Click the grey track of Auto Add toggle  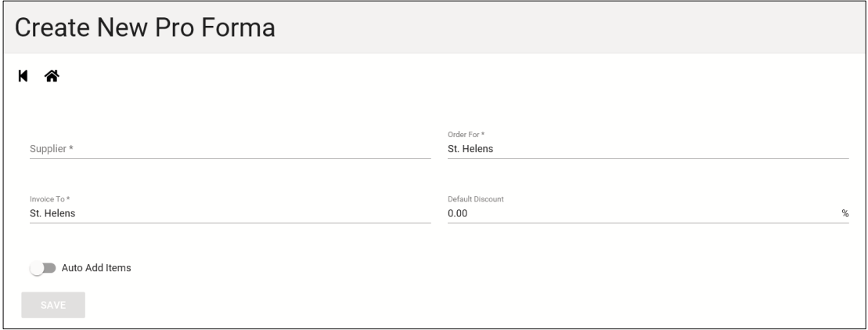[50, 268]
